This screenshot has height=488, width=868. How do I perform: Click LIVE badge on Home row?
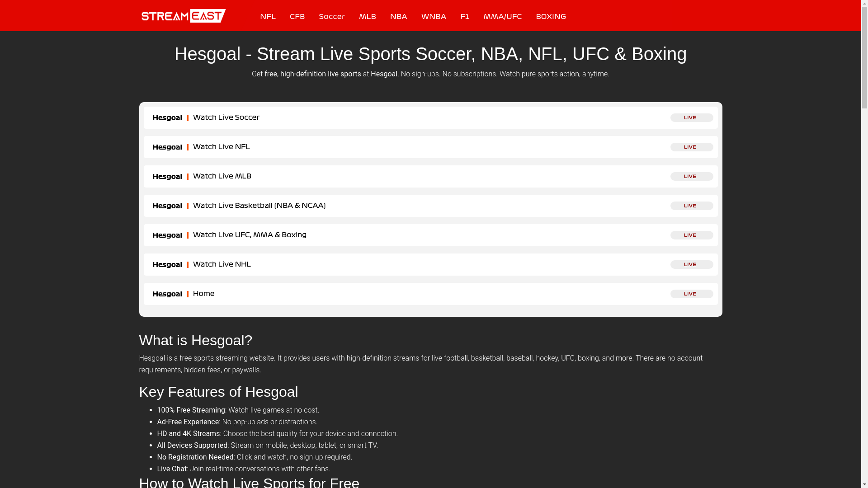692,294
